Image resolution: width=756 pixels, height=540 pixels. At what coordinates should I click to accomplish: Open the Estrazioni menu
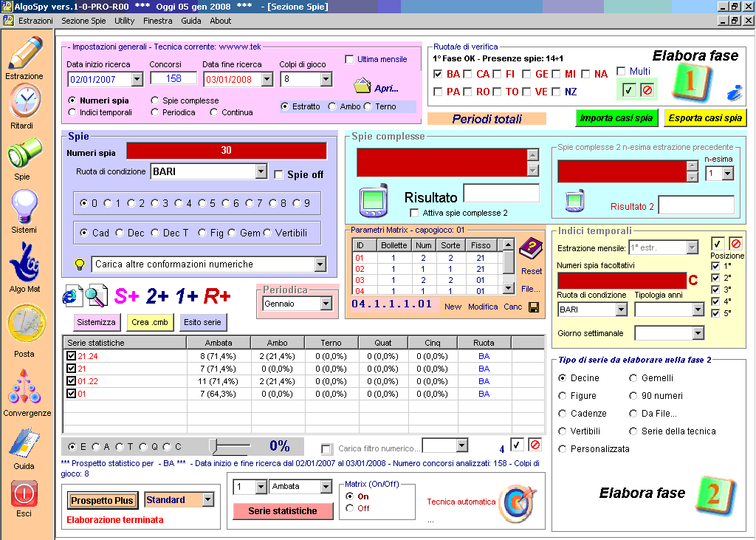[35, 21]
